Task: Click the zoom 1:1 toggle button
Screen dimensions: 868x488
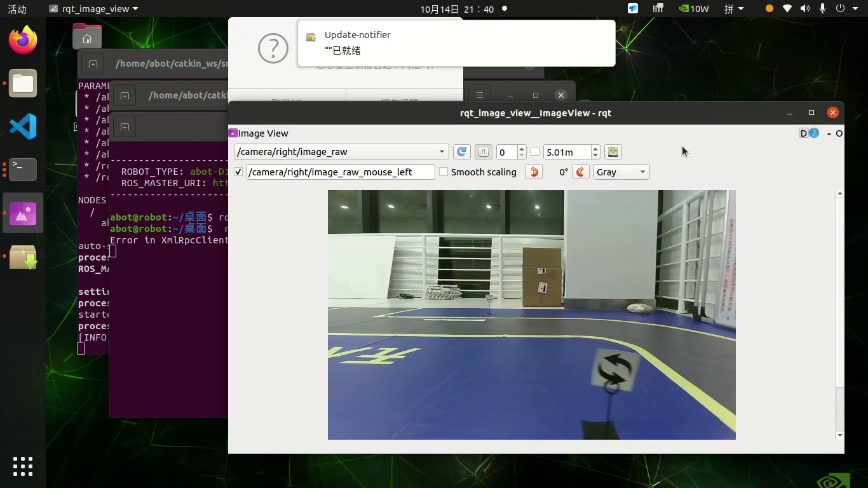Action: (x=484, y=152)
